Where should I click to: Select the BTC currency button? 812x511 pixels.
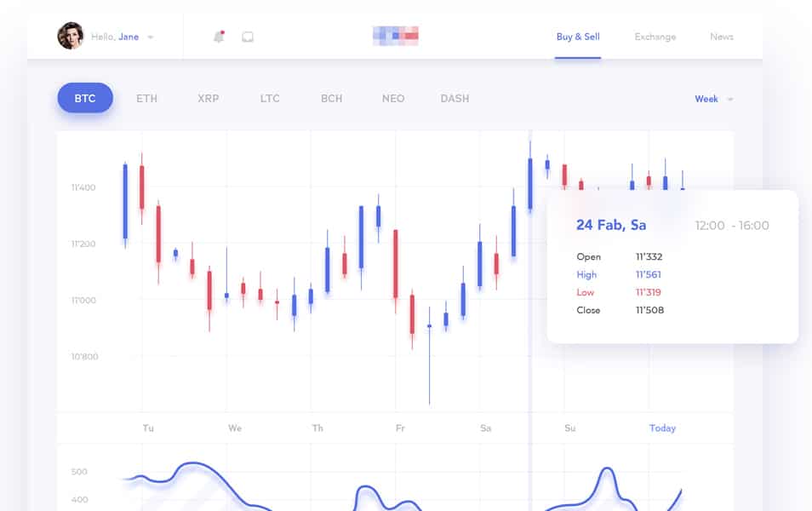click(84, 98)
